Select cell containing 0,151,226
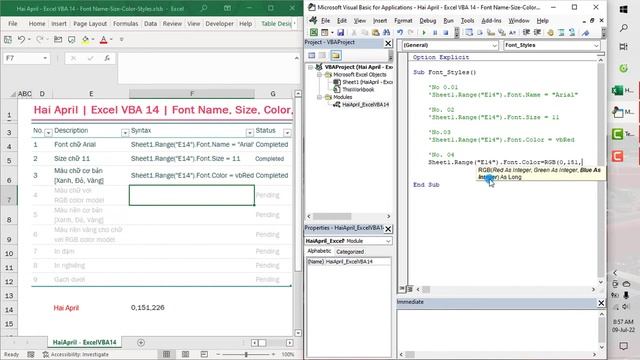 coord(191,308)
